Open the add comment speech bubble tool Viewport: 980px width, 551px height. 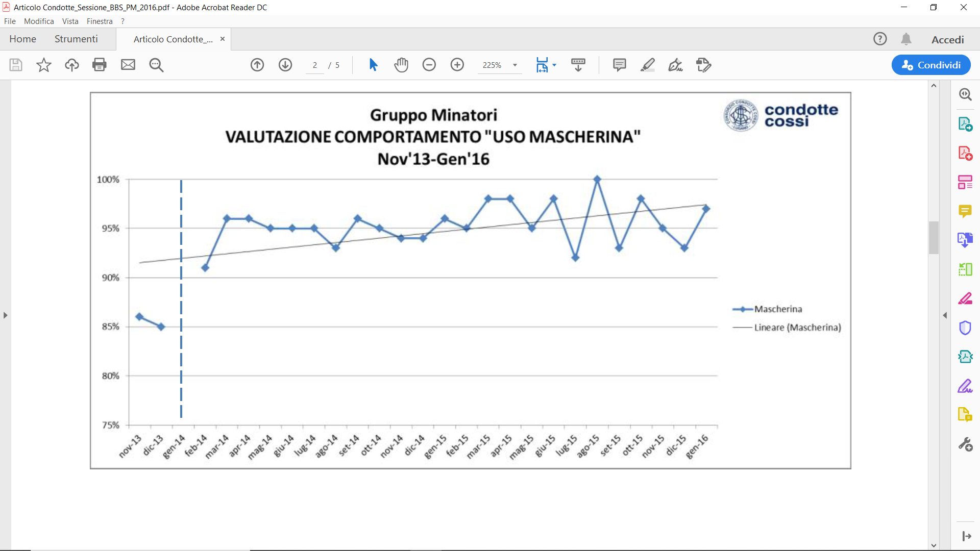click(619, 65)
